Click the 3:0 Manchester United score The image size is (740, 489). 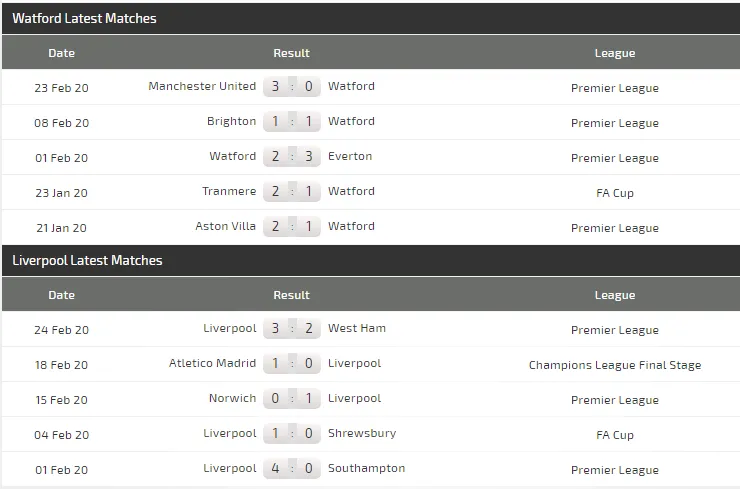point(292,87)
